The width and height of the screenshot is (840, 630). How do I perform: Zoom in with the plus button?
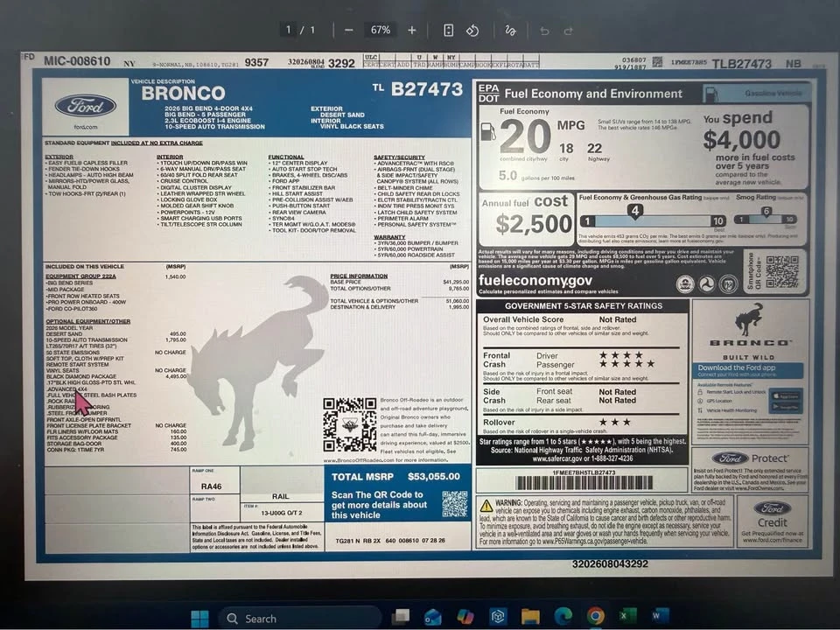point(411,31)
